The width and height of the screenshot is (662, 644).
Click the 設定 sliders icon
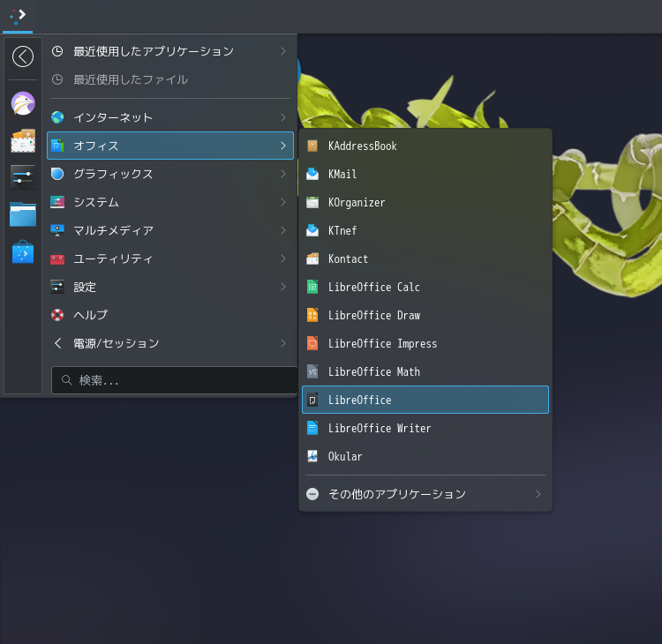tap(57, 287)
